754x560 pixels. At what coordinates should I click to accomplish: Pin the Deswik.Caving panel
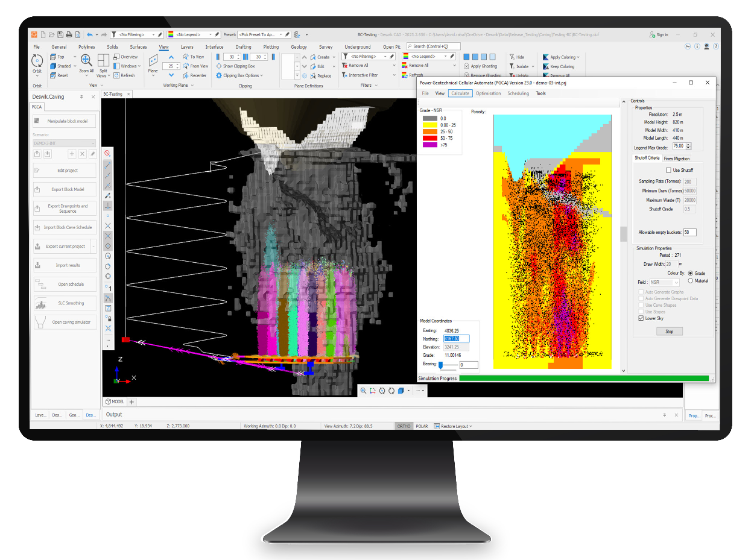pyautogui.click(x=81, y=96)
